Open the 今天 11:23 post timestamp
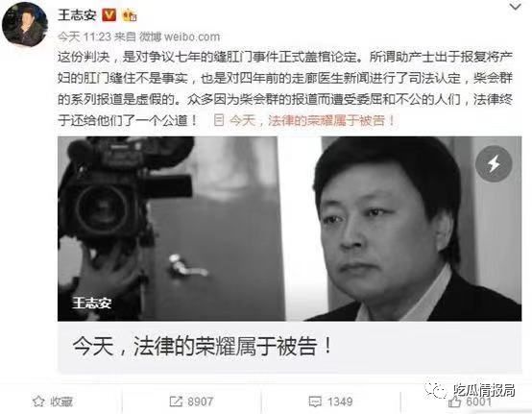 tap(85, 37)
